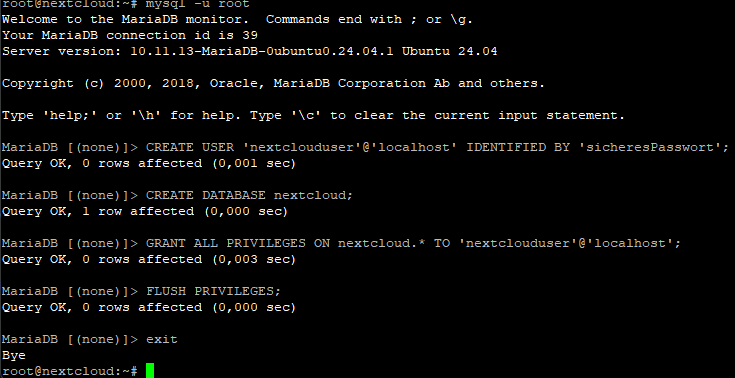The width and height of the screenshot is (735, 378).
Task: Click the word 'CREATE USER' in first query
Action: click(190, 147)
